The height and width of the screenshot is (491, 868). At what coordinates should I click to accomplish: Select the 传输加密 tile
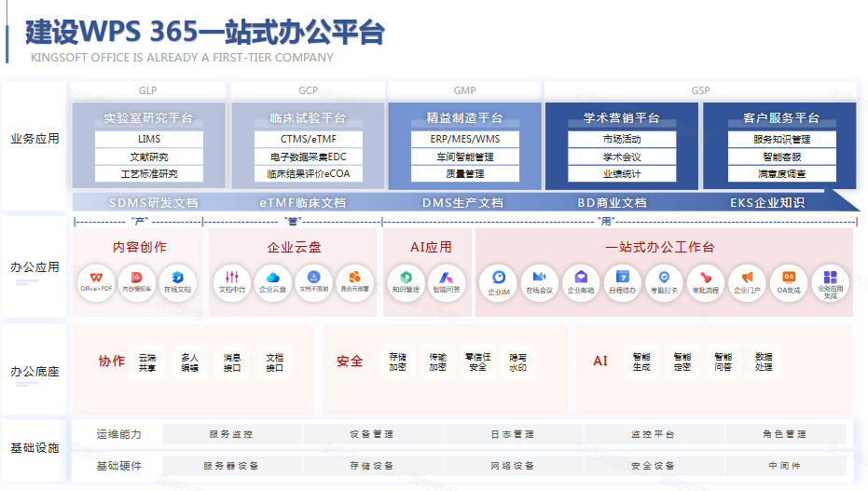click(x=437, y=361)
